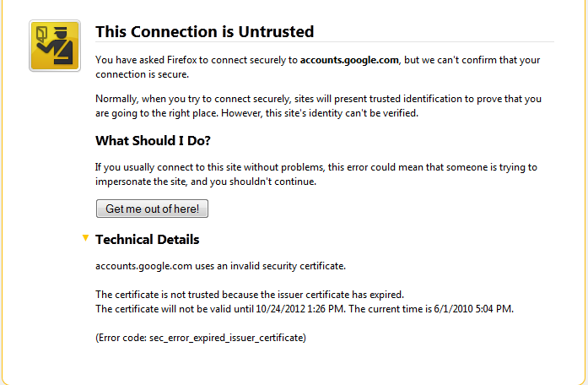Screen dimensions: 588x385
Task: Click the '(Error code:' label text
Action: pyautogui.click(x=121, y=338)
